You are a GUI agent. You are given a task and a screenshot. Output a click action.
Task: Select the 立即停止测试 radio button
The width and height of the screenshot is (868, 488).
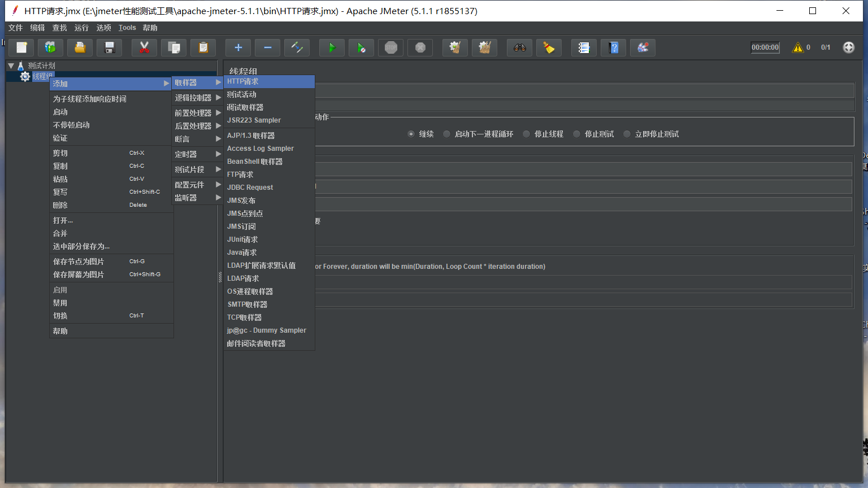click(627, 134)
